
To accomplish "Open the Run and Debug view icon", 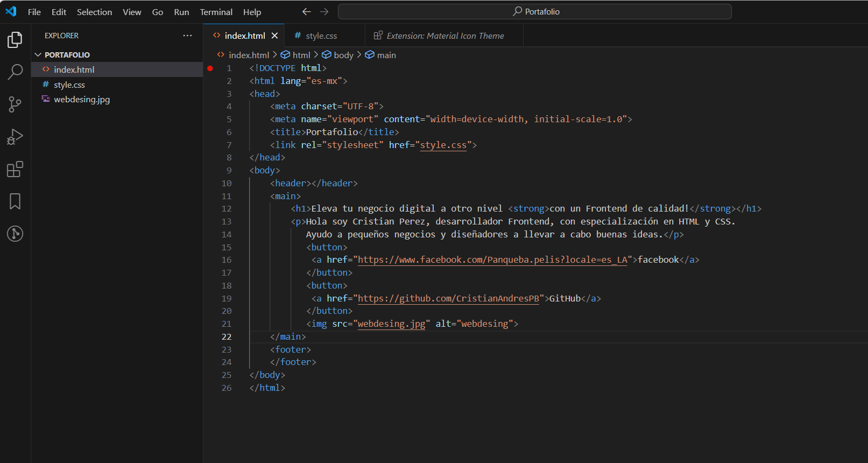I will 15,137.
